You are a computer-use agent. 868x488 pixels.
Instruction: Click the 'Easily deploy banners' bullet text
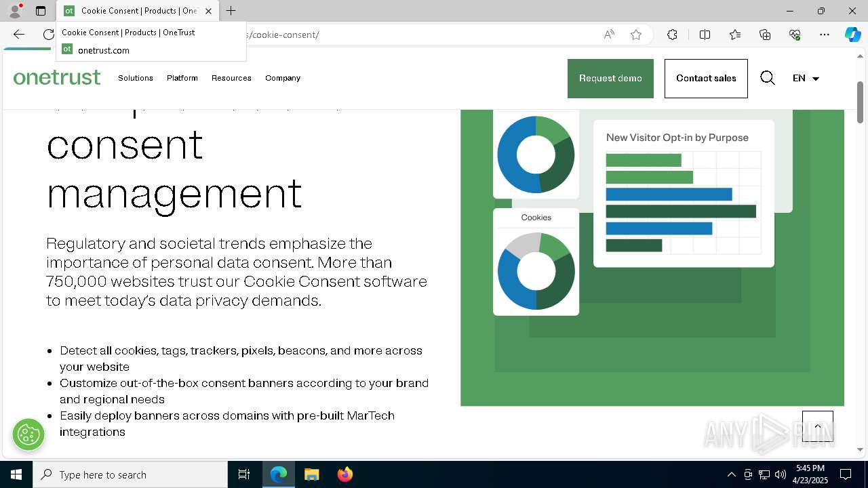[227, 424]
